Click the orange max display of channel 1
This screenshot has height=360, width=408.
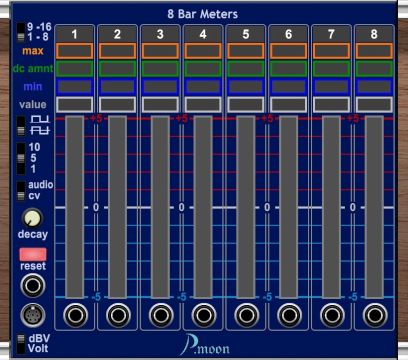75,51
